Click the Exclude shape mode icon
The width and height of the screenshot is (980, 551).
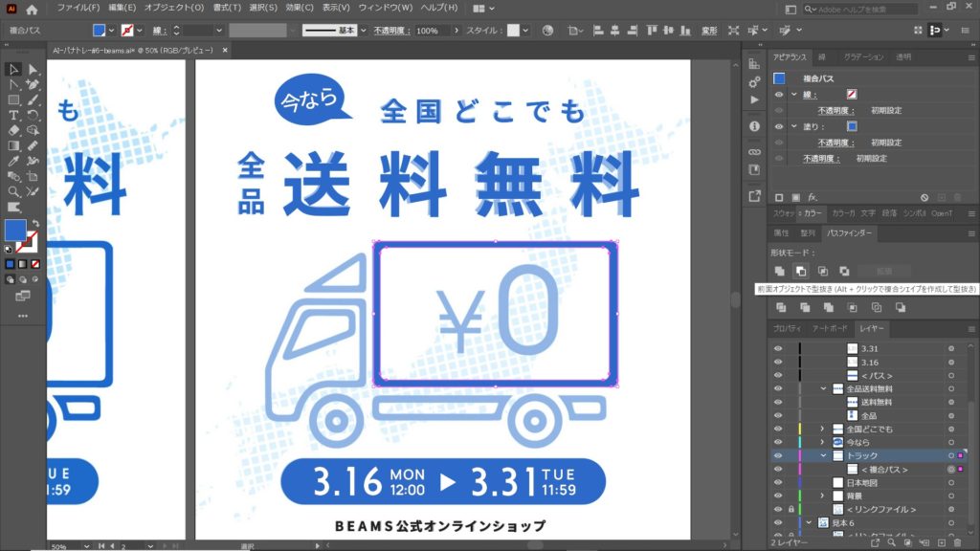coord(844,271)
